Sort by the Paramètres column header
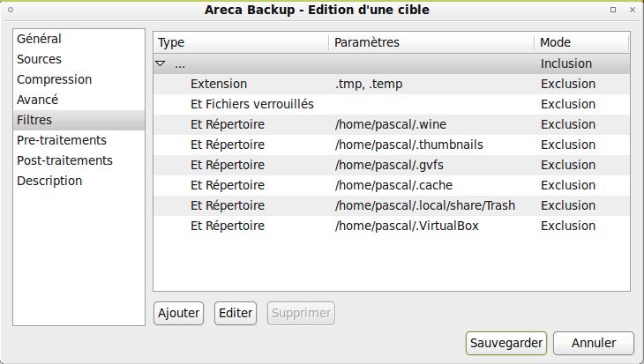Viewport: 644px width, 364px height. click(x=431, y=42)
